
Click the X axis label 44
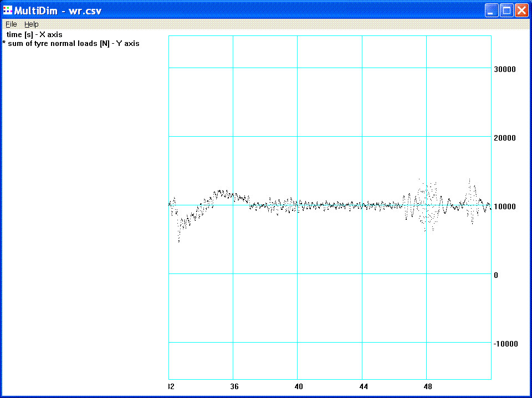click(x=364, y=386)
